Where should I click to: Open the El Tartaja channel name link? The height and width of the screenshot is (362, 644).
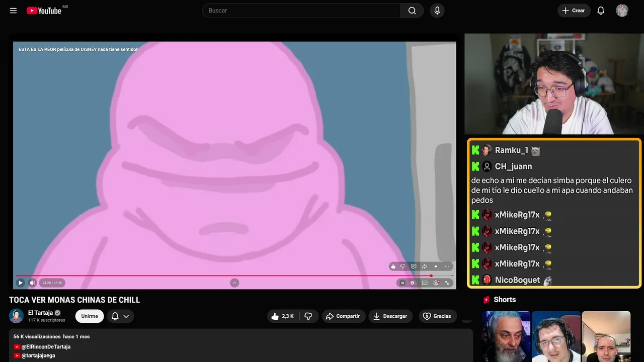(40, 313)
